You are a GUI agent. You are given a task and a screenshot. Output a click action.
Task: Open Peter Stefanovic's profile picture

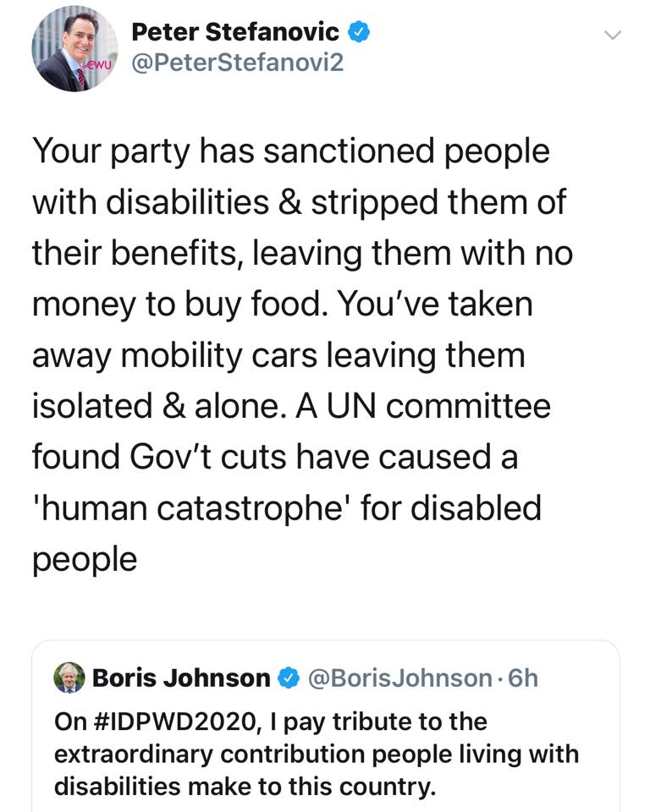pos(74,49)
